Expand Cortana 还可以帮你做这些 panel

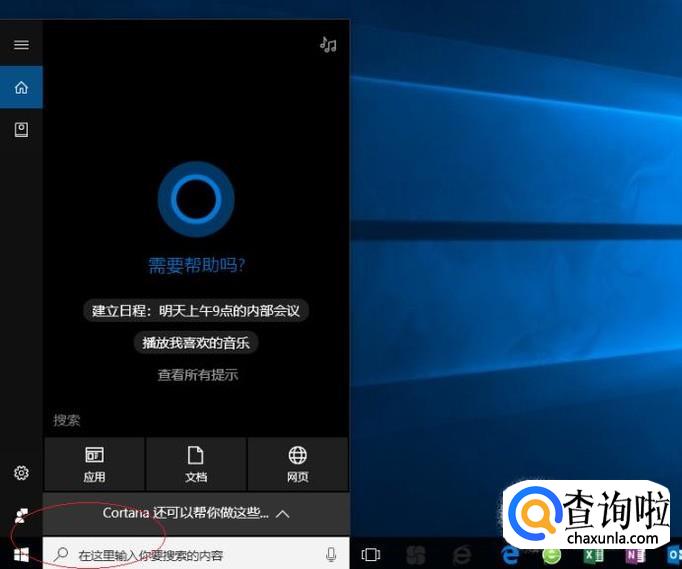point(196,513)
